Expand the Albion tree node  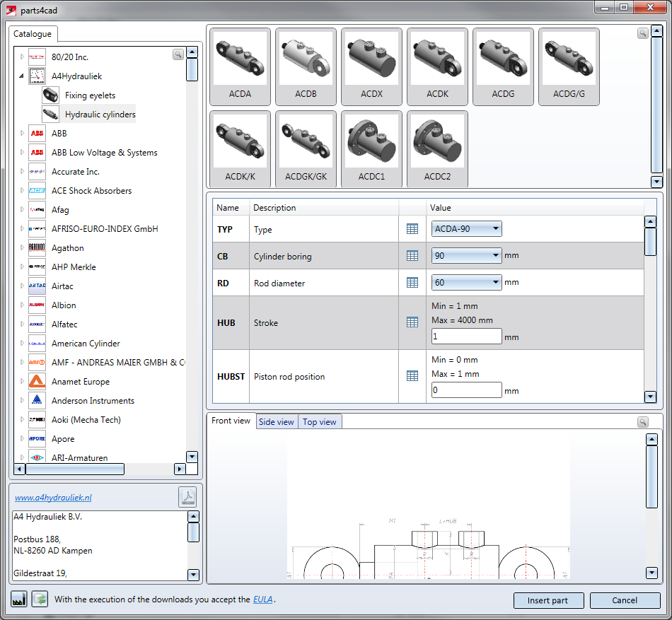coord(22,305)
